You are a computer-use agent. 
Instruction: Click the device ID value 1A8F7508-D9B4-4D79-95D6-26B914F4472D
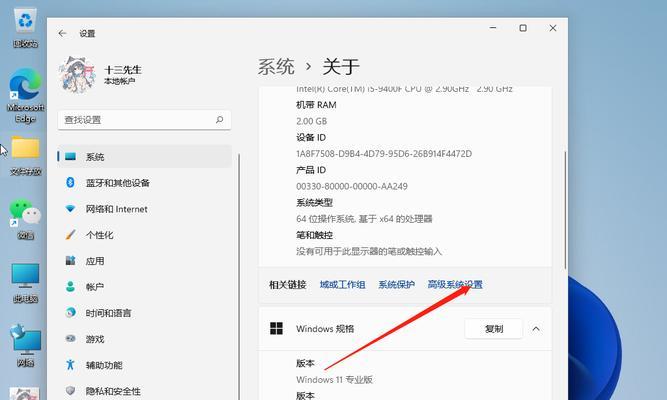coord(384,154)
